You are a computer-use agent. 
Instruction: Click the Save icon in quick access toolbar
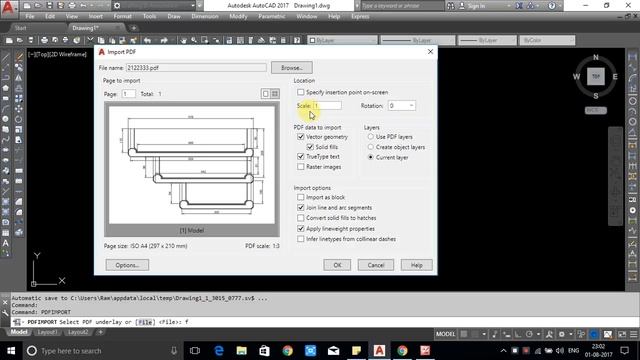(49, 6)
